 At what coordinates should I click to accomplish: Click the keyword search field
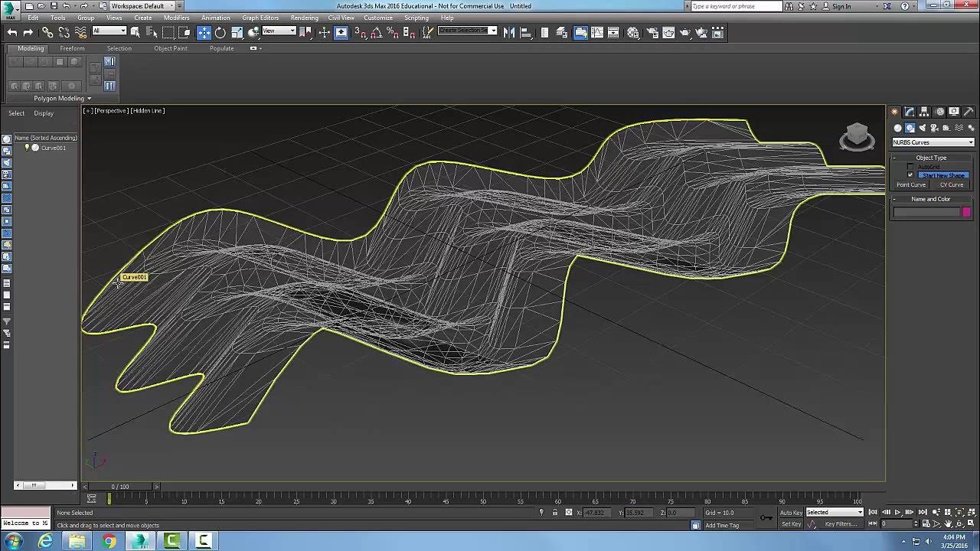(x=737, y=6)
